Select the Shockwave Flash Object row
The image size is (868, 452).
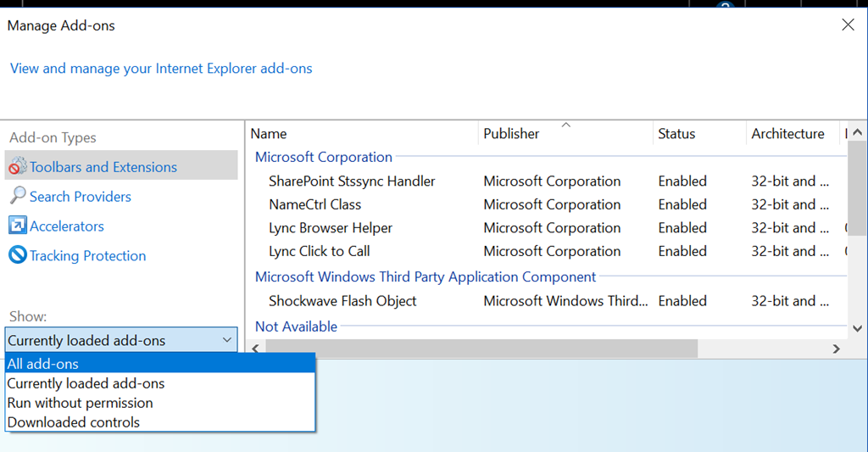click(548, 301)
